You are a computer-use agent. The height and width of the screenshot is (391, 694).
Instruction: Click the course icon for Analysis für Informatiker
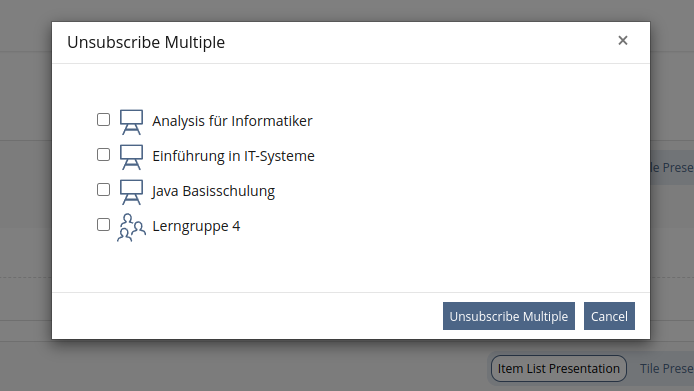tap(131, 122)
